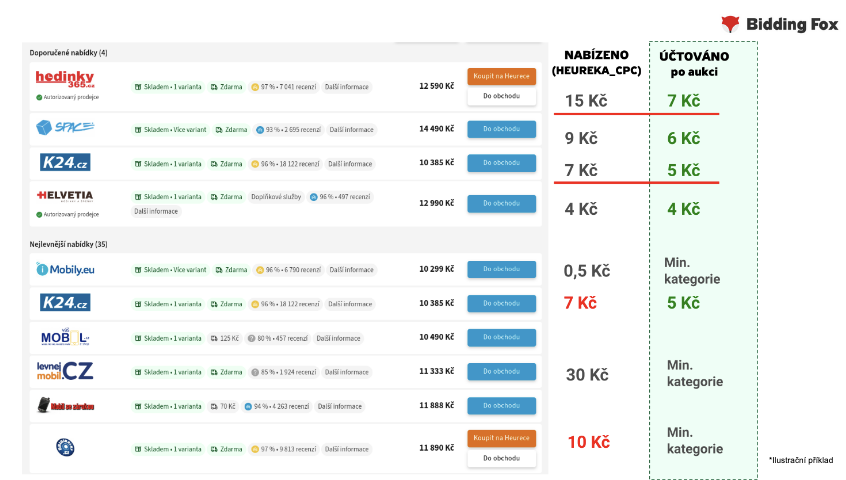Click the Space shop logo
Image resolution: width=846 pixels, height=480 pixels.
64,128
